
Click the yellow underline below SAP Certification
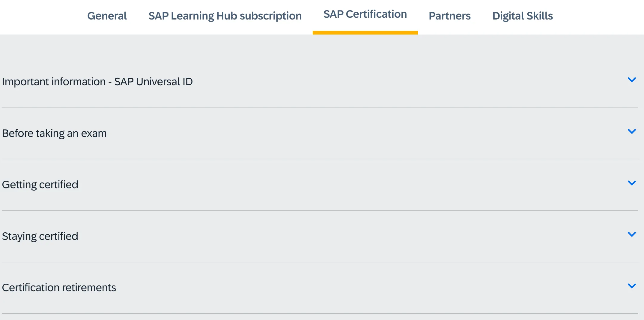(365, 33)
